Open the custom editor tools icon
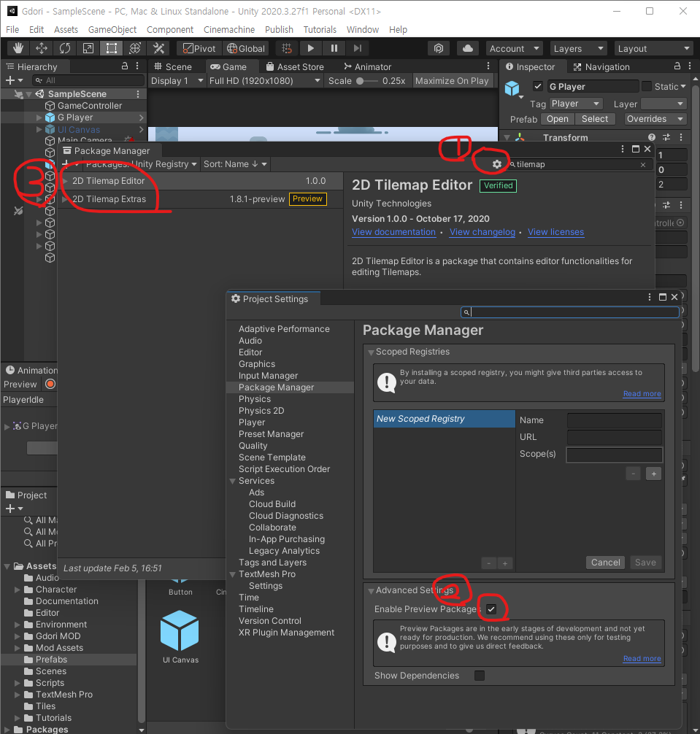This screenshot has width=700, height=734. pyautogui.click(x=158, y=48)
